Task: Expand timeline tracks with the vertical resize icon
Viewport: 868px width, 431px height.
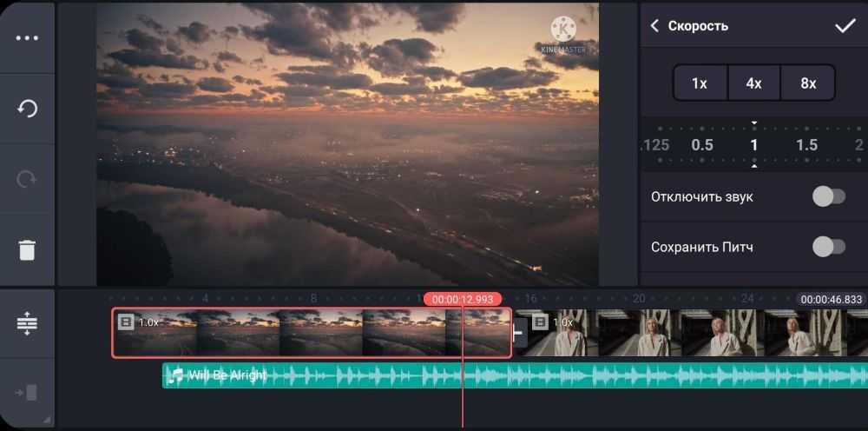Action: point(27,323)
